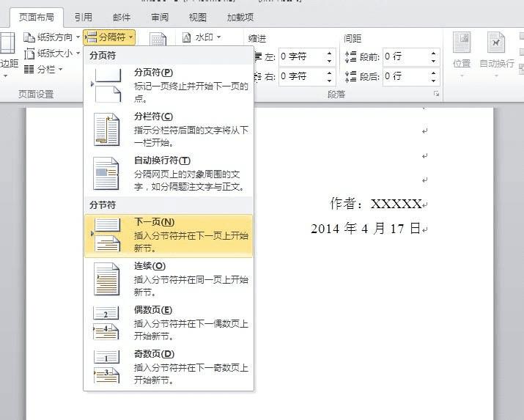Select 奇数页(D) odd page section break
The image size is (524, 420).
click(x=169, y=367)
